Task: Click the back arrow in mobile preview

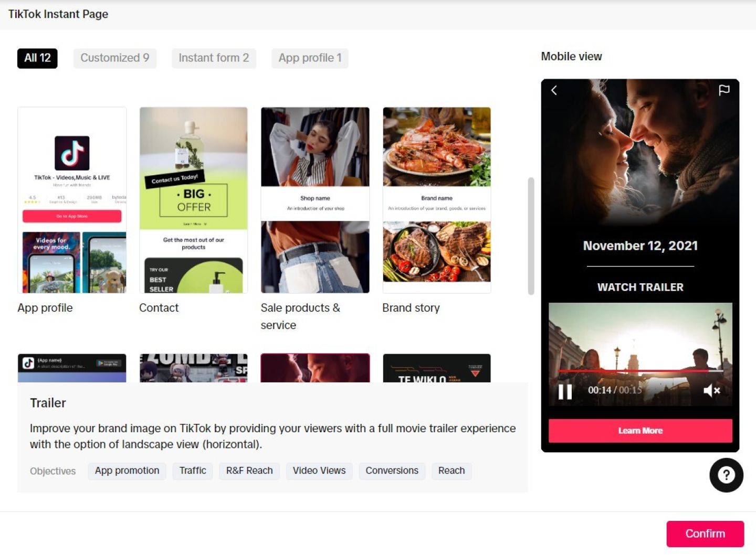Action: click(554, 90)
